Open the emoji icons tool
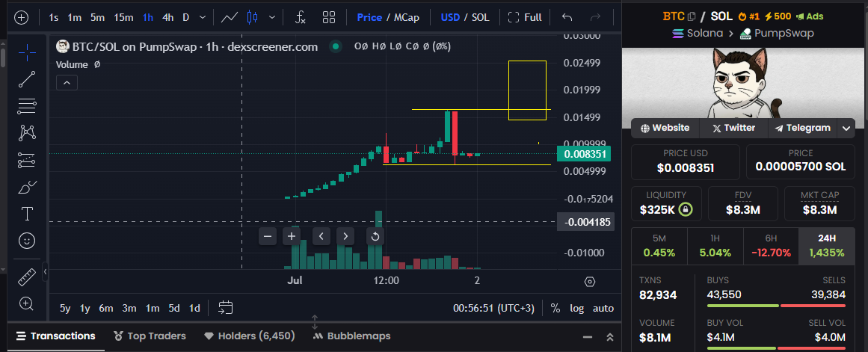Screen dimensions: 868x352 point(27,241)
